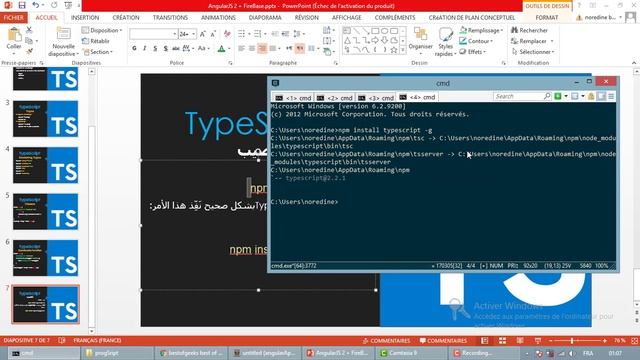Image resolution: width=640 pixels, height=360 pixels.
Task: Expand the Section dropdown
Action: coord(98,52)
